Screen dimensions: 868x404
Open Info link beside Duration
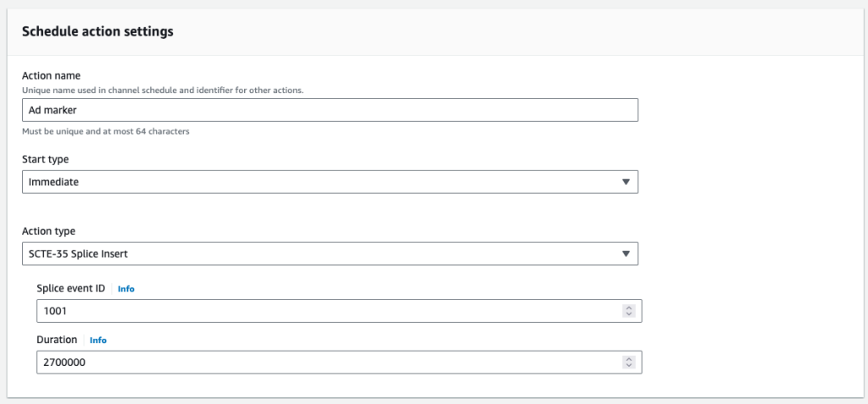(x=98, y=340)
